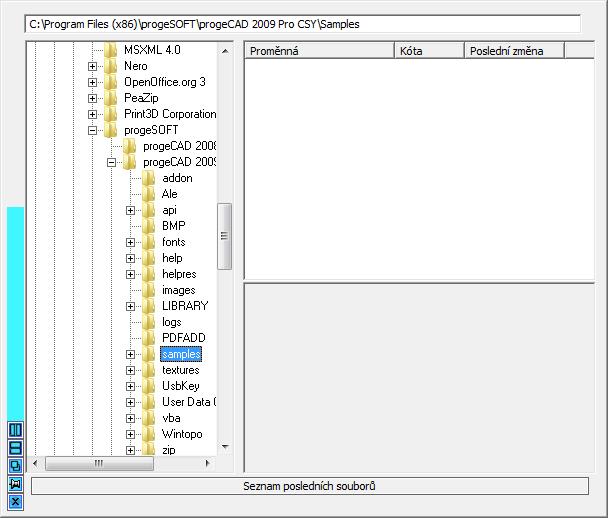Select the fonts folder name
608x518 pixels.
tap(173, 242)
